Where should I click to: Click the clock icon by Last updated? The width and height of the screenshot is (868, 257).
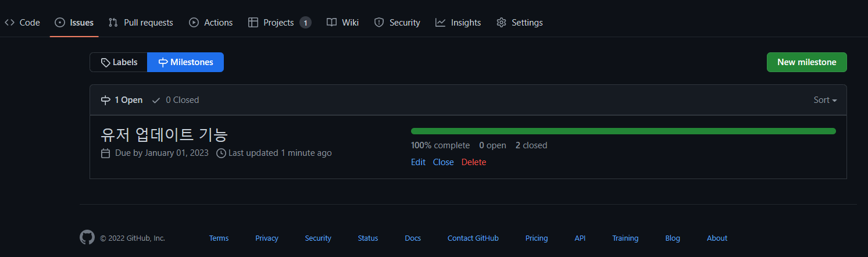click(221, 154)
